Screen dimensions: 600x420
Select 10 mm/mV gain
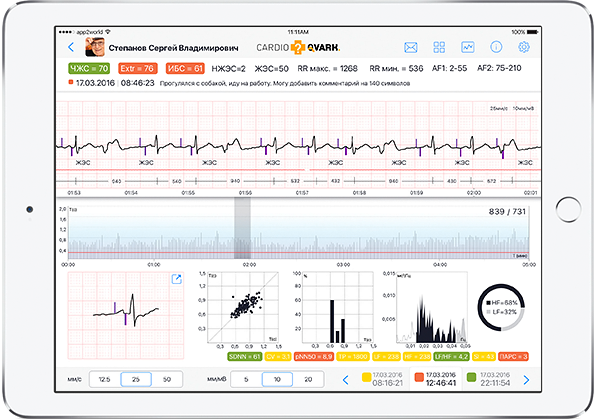coord(277,379)
